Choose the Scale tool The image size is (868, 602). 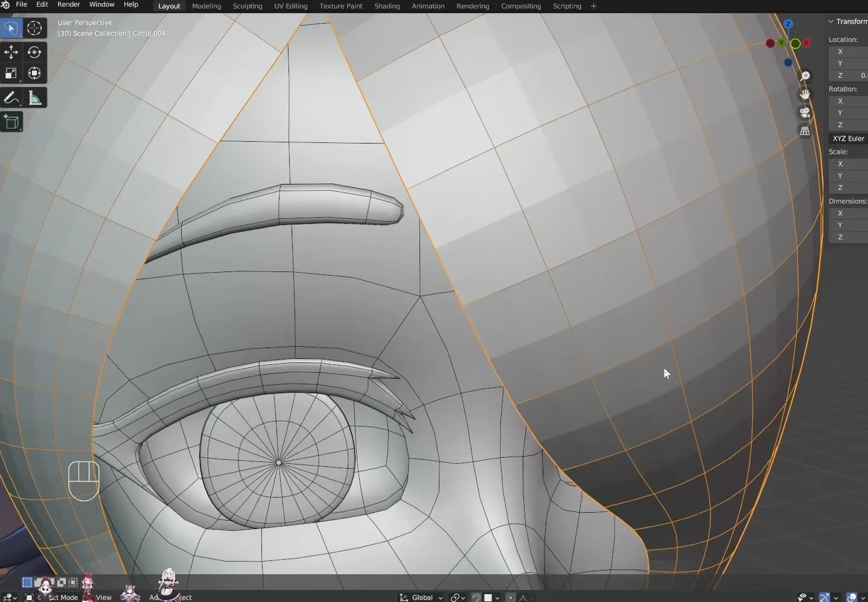coord(11,74)
